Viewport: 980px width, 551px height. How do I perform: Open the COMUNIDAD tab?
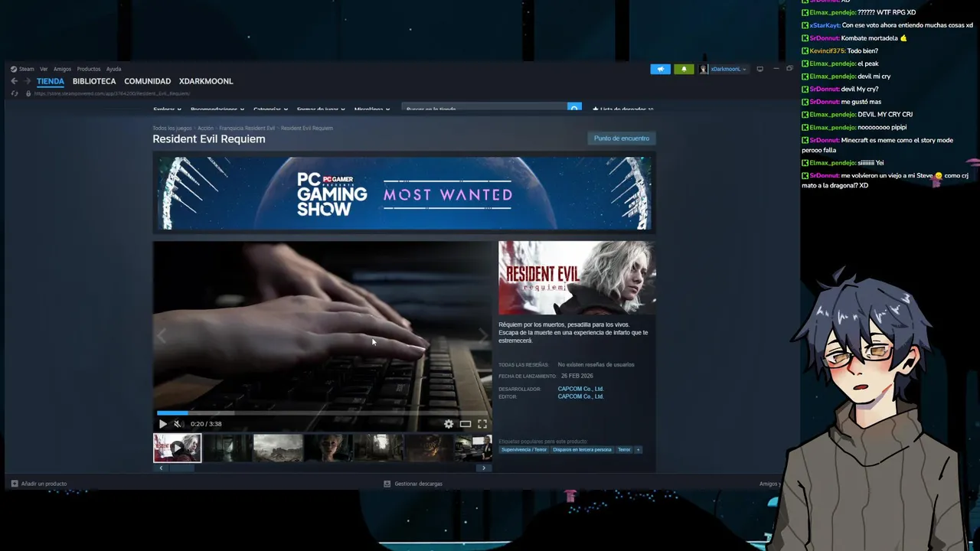pos(147,81)
